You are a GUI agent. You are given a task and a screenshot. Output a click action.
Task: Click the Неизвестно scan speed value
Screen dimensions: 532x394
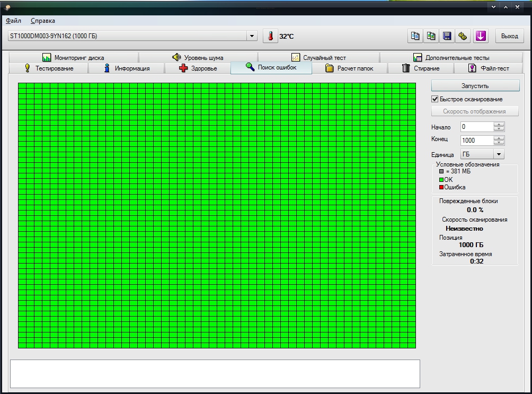(x=465, y=229)
